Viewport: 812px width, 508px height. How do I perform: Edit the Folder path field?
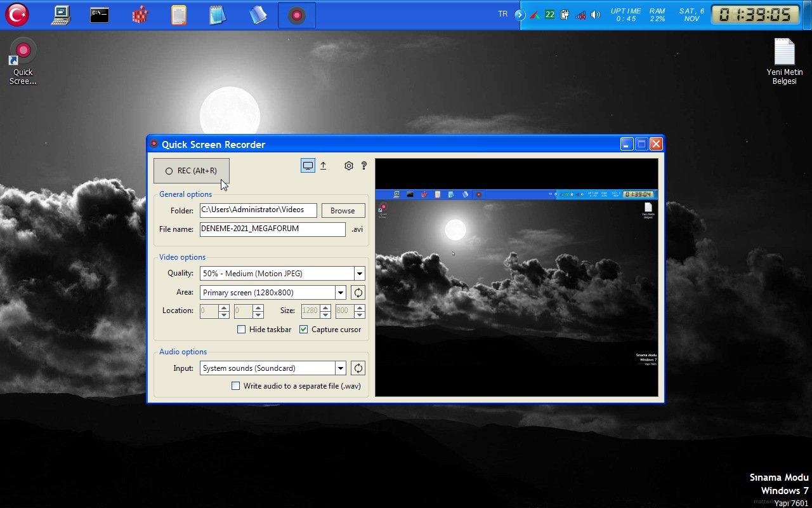click(258, 210)
